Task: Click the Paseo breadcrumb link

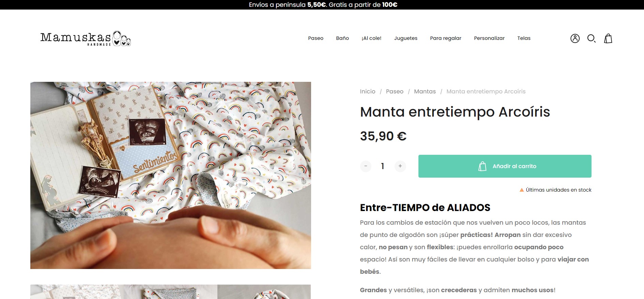Action: click(x=395, y=91)
